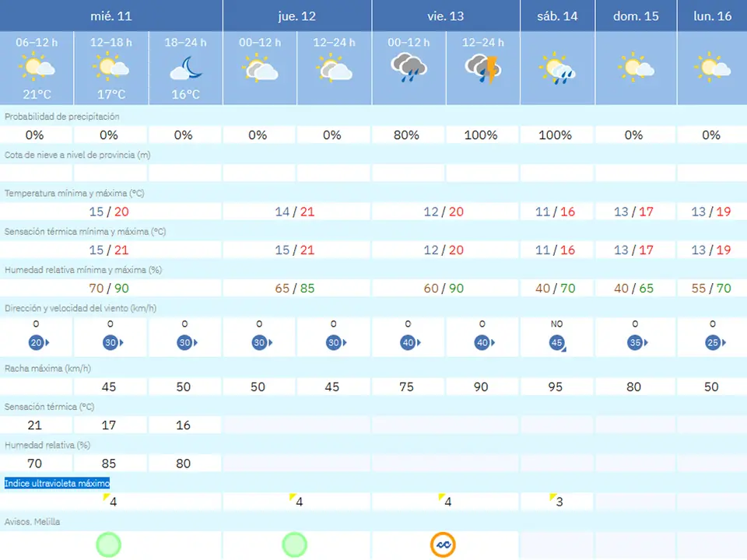747x560 pixels.
Task: Click the orange coastal warning icon for vie. 13
Action: [x=443, y=544]
